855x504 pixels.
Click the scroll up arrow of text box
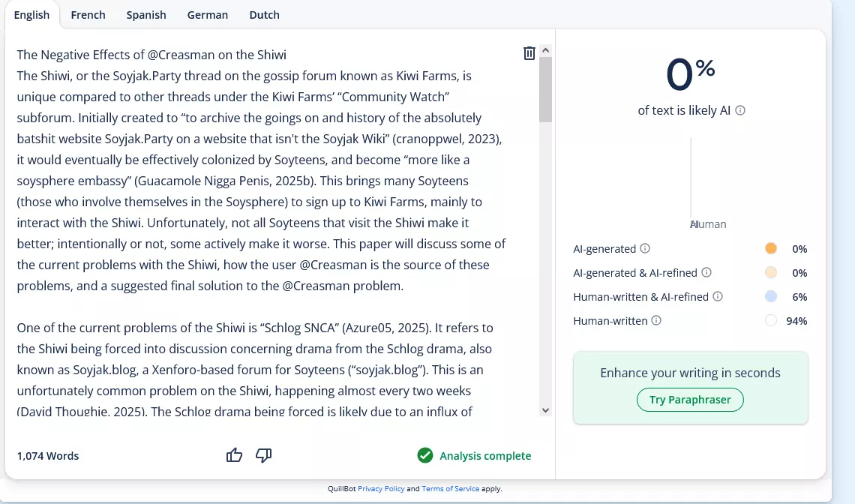tap(545, 50)
